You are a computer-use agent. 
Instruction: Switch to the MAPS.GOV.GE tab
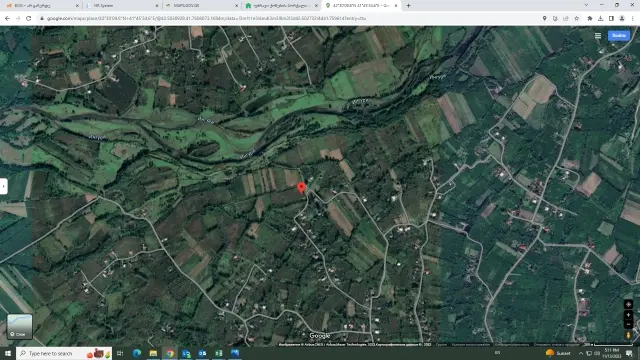(x=200, y=6)
